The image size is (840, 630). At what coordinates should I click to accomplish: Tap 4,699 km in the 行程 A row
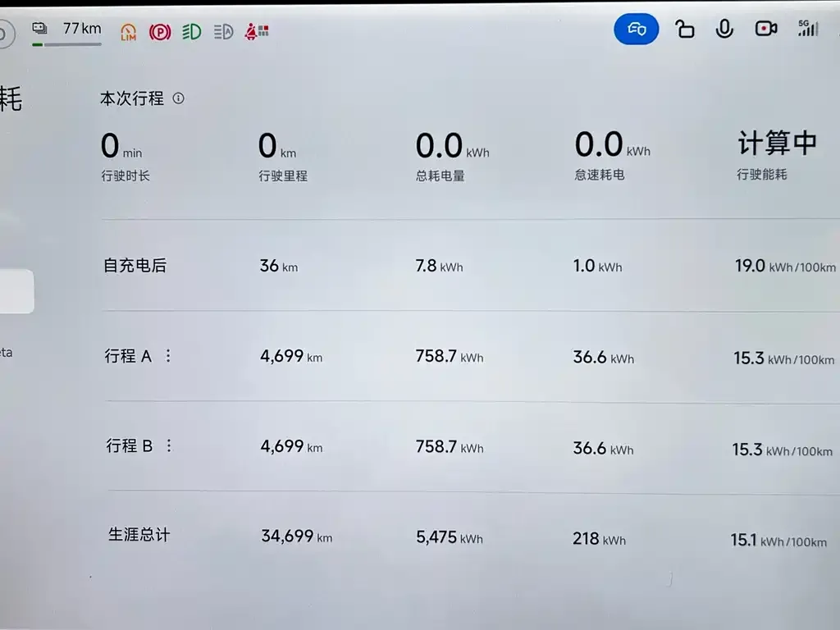pyautogui.click(x=291, y=356)
